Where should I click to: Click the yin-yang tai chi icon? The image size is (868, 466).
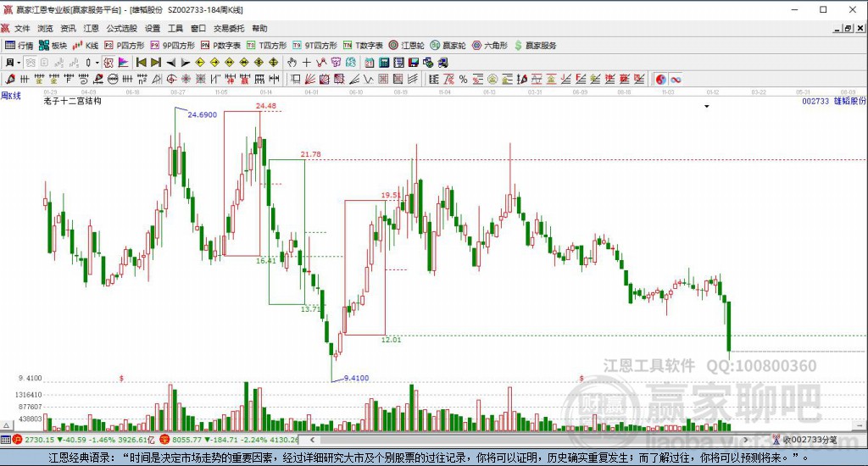pos(660,79)
